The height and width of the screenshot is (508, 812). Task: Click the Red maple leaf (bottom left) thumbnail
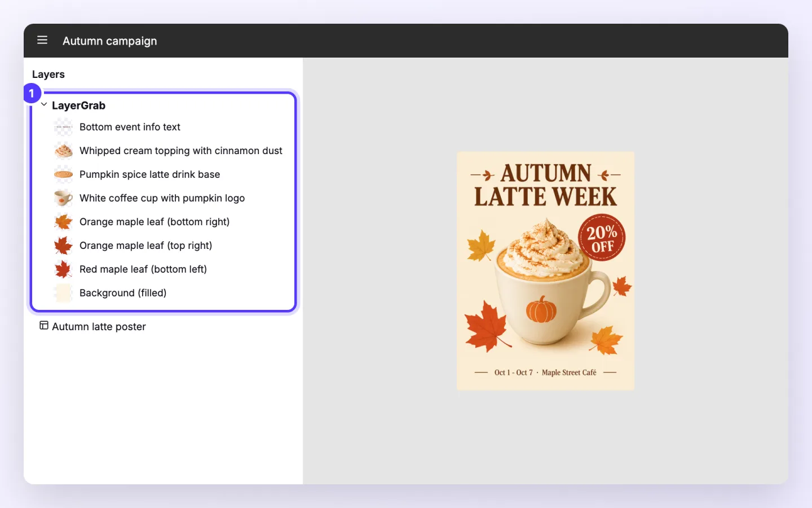63,269
